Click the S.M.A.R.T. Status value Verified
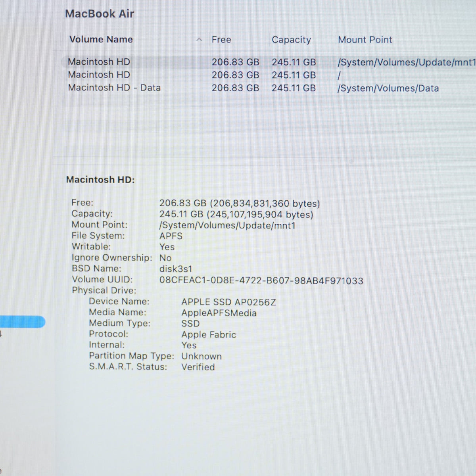Viewport: 476px width, 476px height. tap(198, 367)
